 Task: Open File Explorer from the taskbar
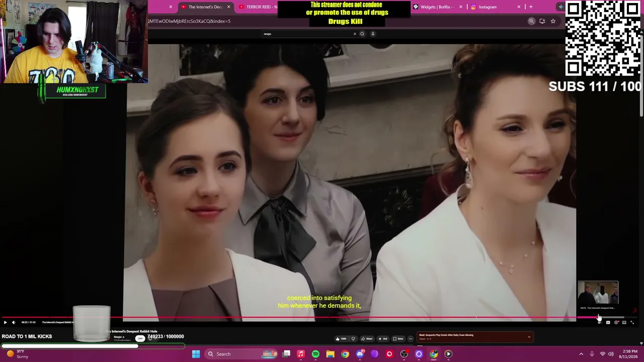[330, 354]
